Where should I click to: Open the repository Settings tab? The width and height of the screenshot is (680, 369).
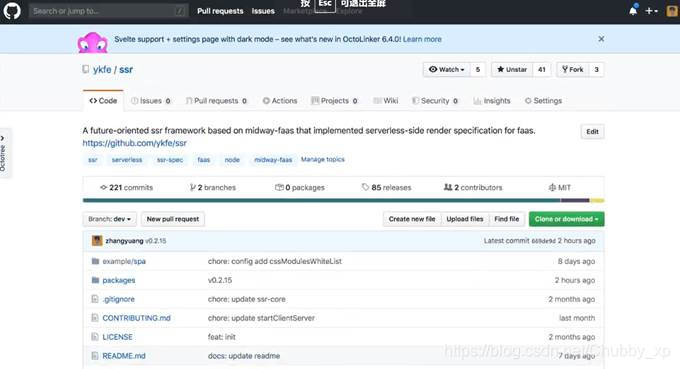click(543, 101)
